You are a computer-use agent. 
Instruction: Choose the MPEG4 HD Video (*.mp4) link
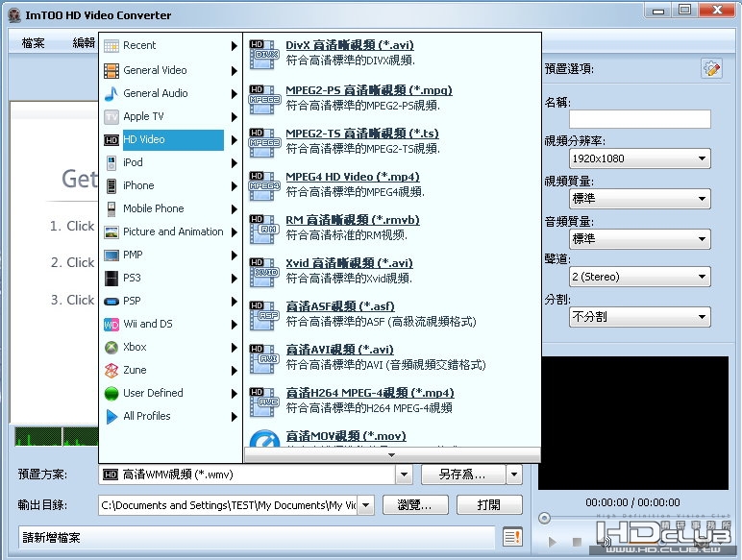[x=353, y=177]
